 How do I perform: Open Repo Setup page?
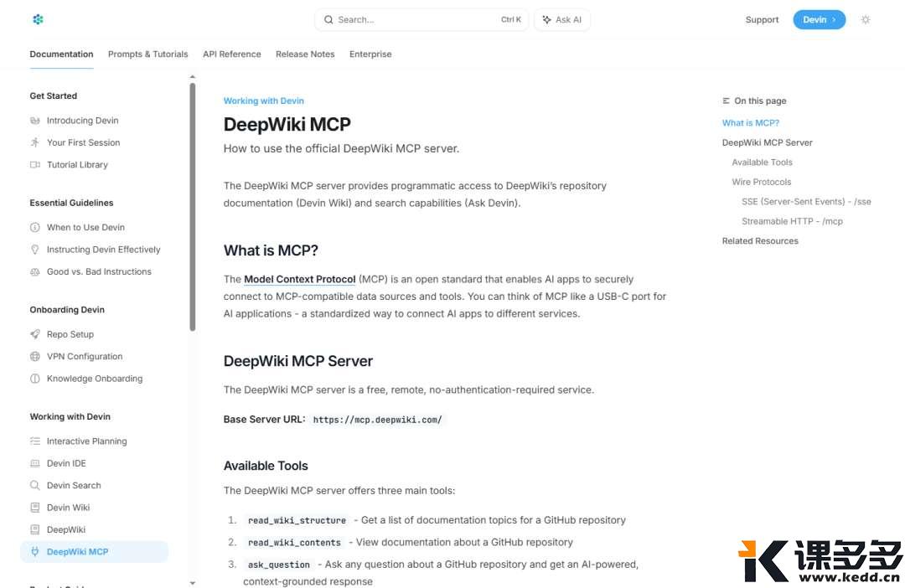(x=70, y=334)
